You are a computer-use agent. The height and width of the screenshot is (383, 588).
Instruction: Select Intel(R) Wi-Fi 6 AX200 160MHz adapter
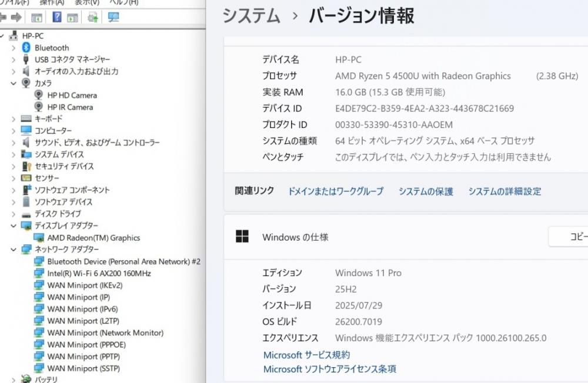[x=99, y=273]
